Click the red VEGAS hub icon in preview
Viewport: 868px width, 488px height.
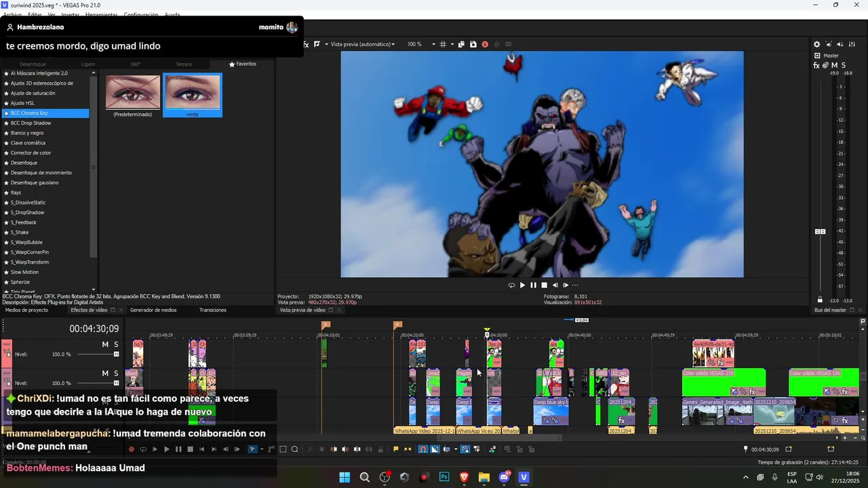[485, 44]
